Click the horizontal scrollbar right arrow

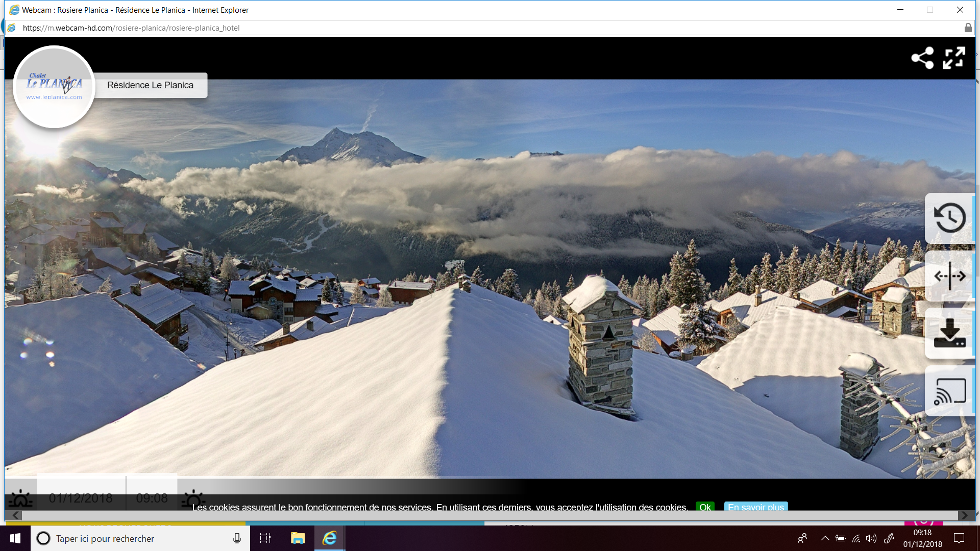(x=964, y=516)
